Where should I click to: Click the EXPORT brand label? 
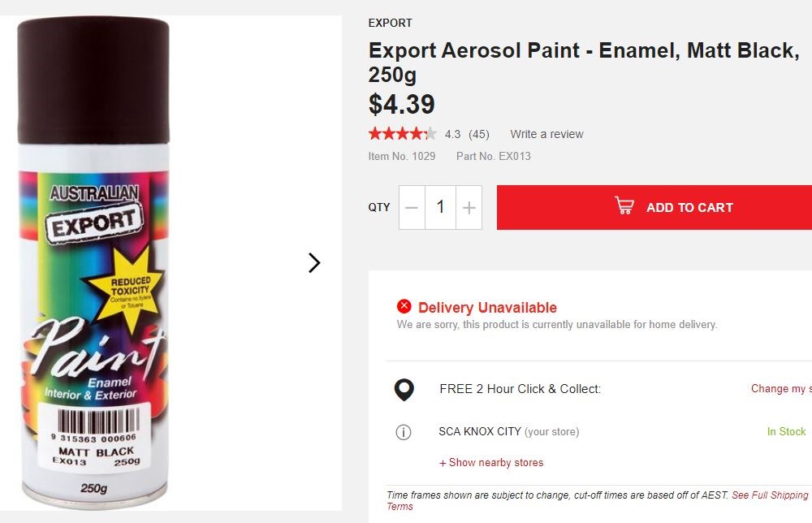click(391, 23)
